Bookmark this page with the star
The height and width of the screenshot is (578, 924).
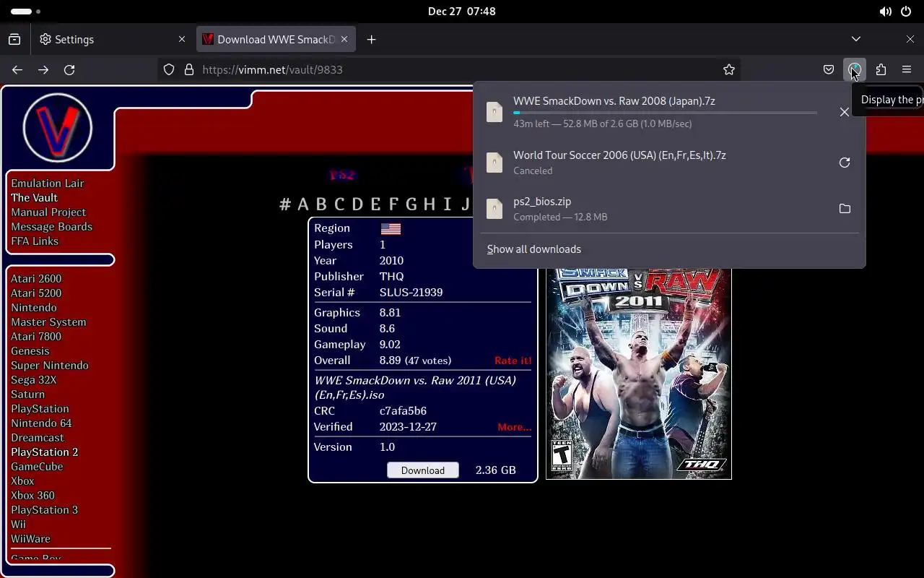[x=729, y=70]
